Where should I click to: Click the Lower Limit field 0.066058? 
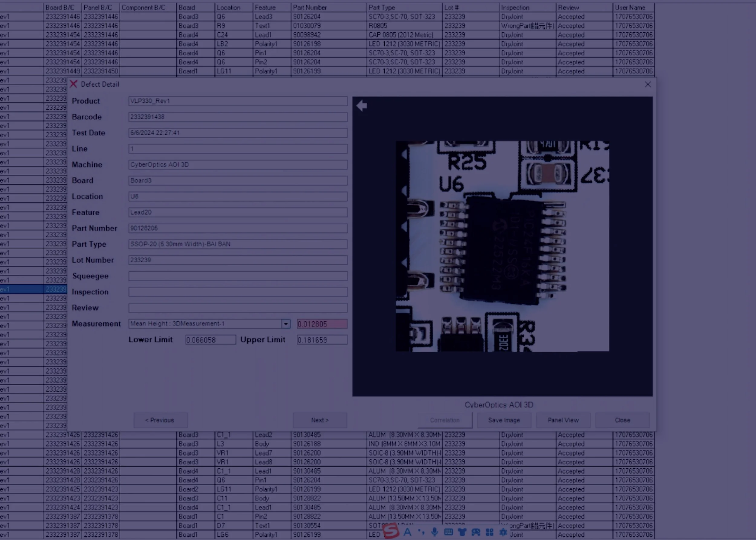(211, 340)
